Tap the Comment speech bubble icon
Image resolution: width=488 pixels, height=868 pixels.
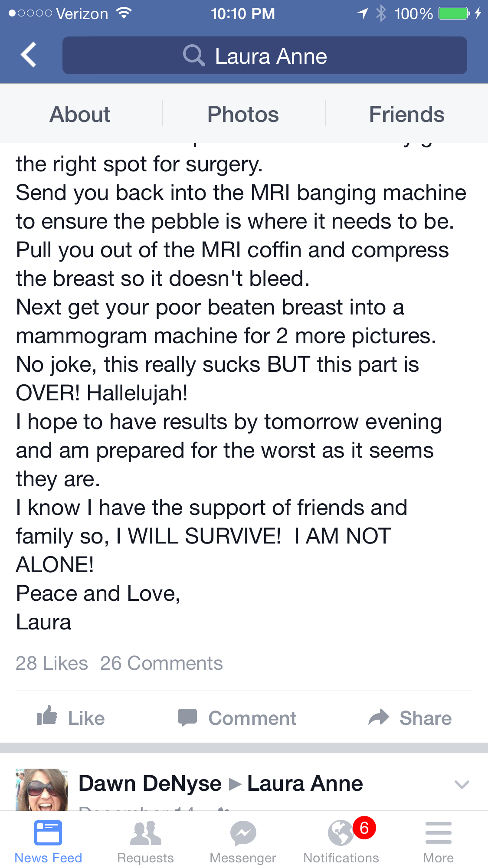pos(187,717)
